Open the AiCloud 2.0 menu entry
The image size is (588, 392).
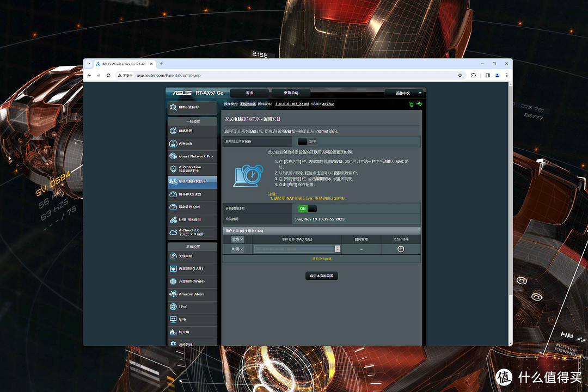pos(191,232)
